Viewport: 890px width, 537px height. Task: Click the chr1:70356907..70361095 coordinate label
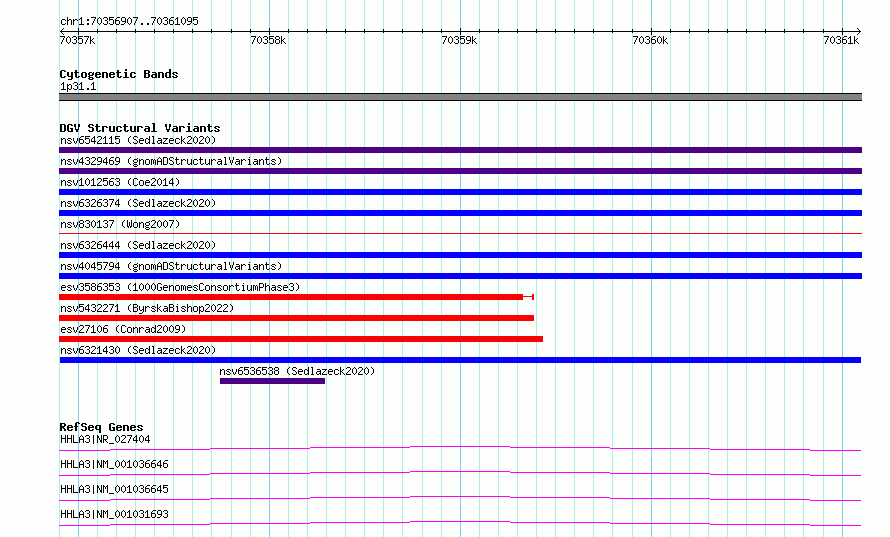tap(129, 21)
